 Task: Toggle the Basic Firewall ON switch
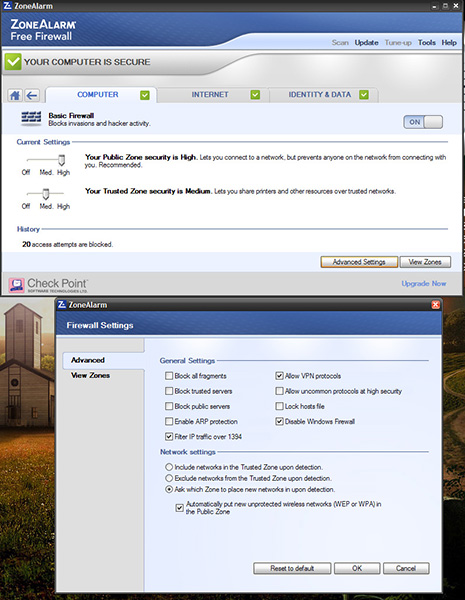(423, 122)
